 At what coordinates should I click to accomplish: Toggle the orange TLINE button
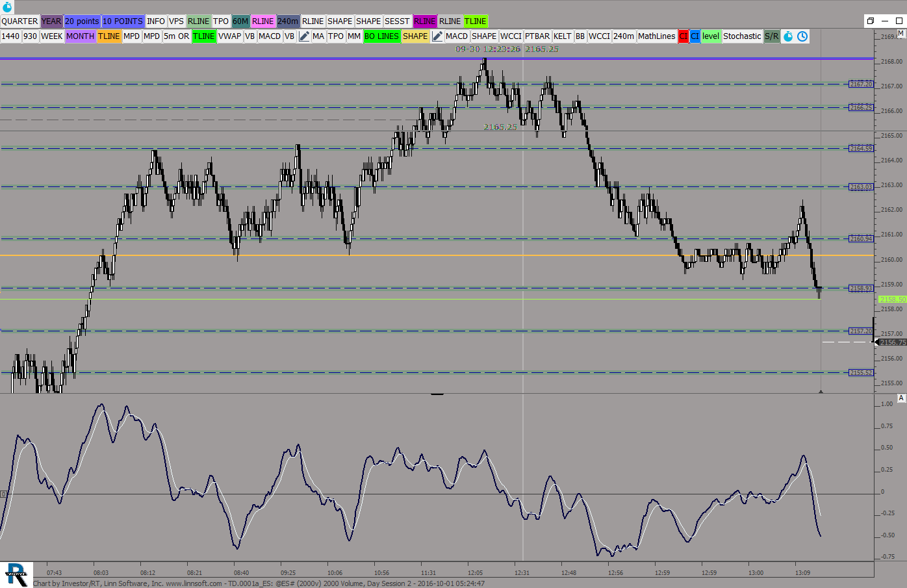tap(109, 36)
